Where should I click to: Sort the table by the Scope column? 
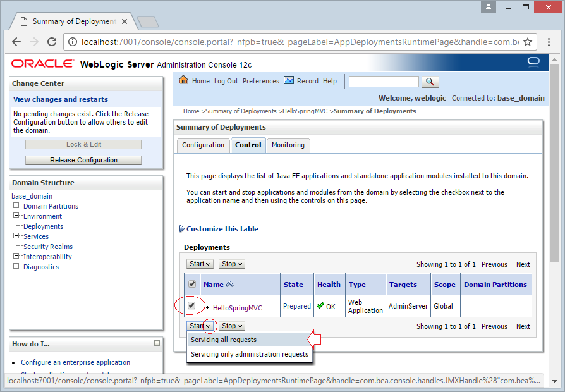point(445,285)
